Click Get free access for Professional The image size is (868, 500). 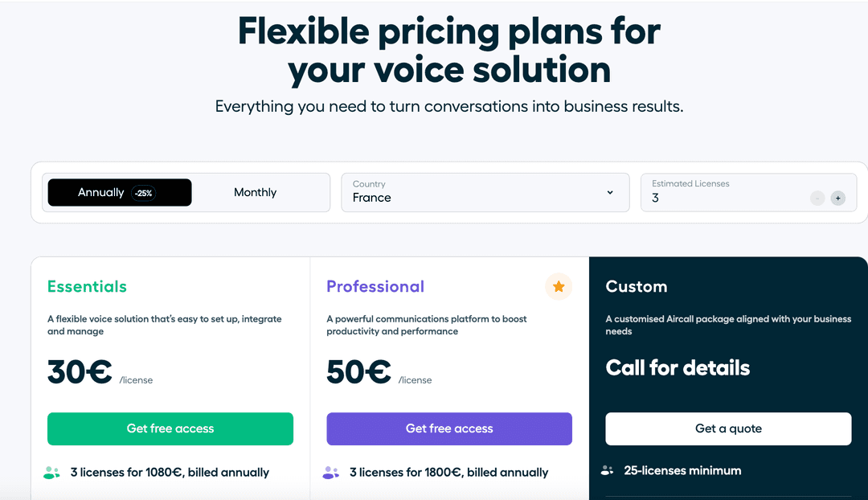click(x=449, y=428)
